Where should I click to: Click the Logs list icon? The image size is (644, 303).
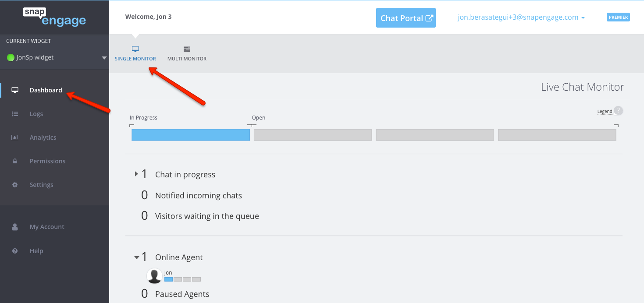[15, 114]
